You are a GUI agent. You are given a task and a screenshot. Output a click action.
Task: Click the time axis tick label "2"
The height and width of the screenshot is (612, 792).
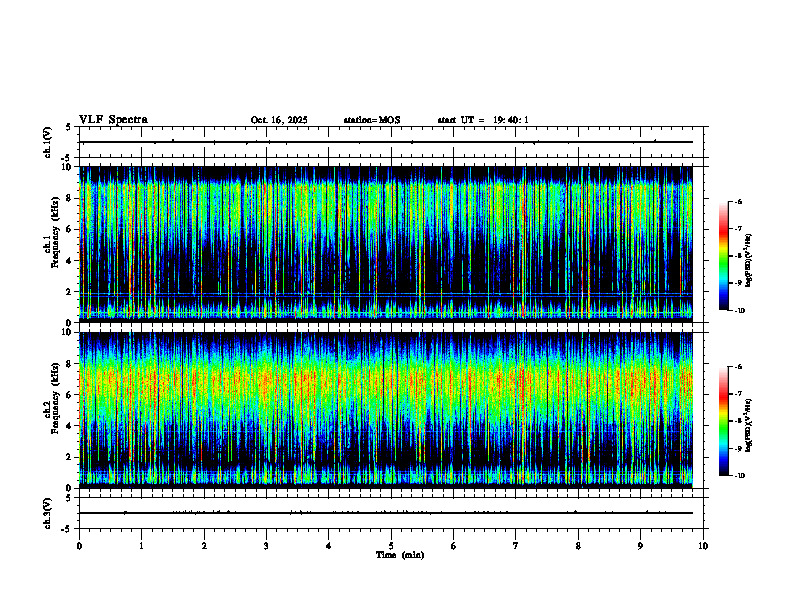coord(204,546)
